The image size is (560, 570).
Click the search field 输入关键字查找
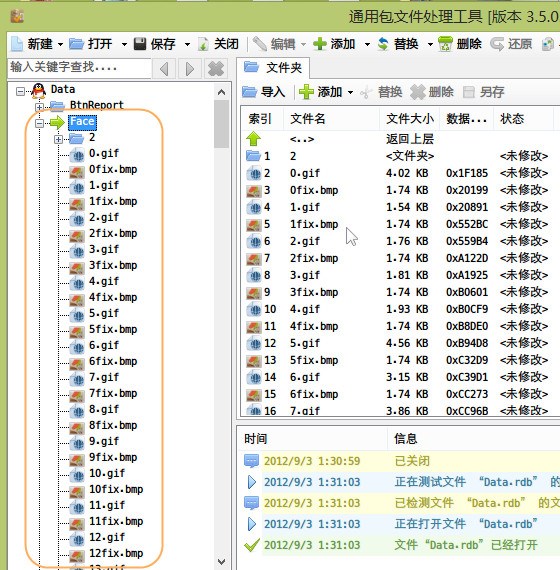(x=79, y=68)
